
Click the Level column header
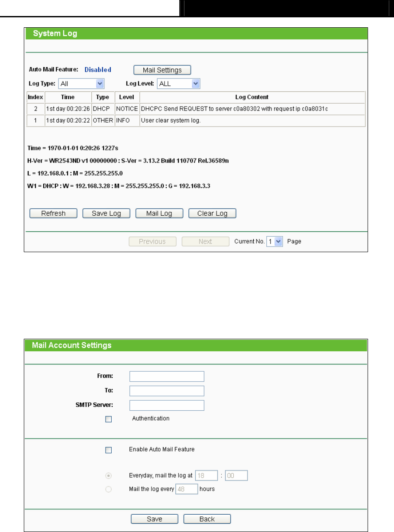[x=126, y=97]
